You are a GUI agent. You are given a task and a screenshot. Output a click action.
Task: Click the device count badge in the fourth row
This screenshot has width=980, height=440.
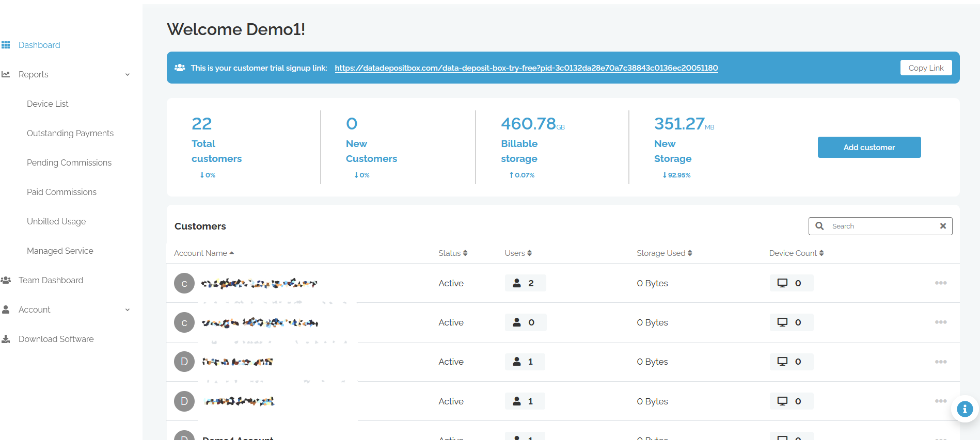791,401
